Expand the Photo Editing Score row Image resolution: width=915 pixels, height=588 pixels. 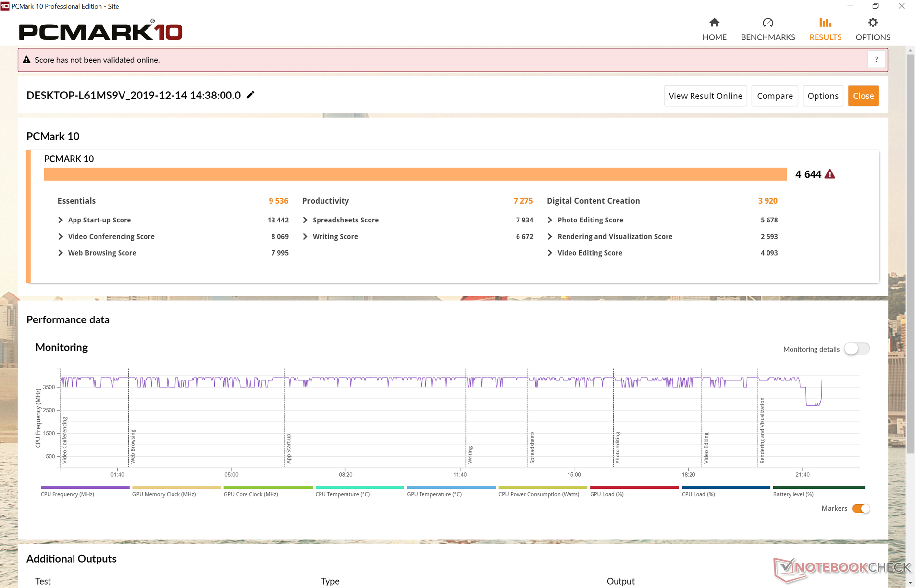pos(550,220)
